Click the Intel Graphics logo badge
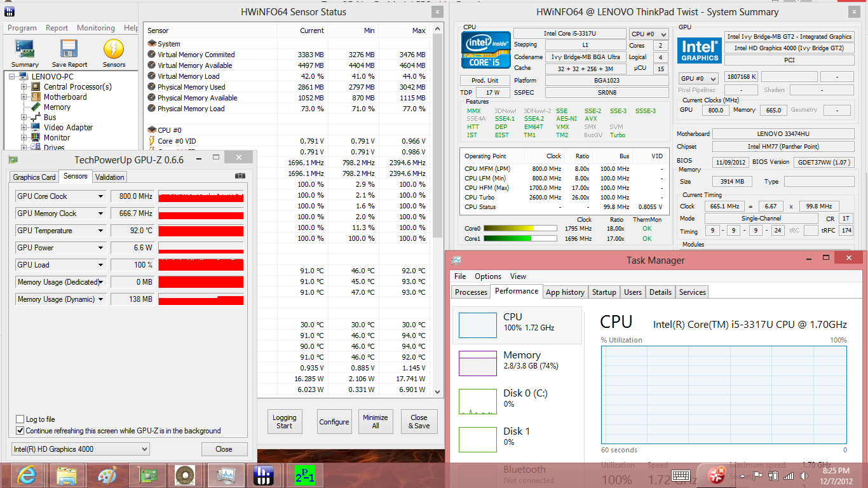The width and height of the screenshot is (868, 488). coord(700,51)
